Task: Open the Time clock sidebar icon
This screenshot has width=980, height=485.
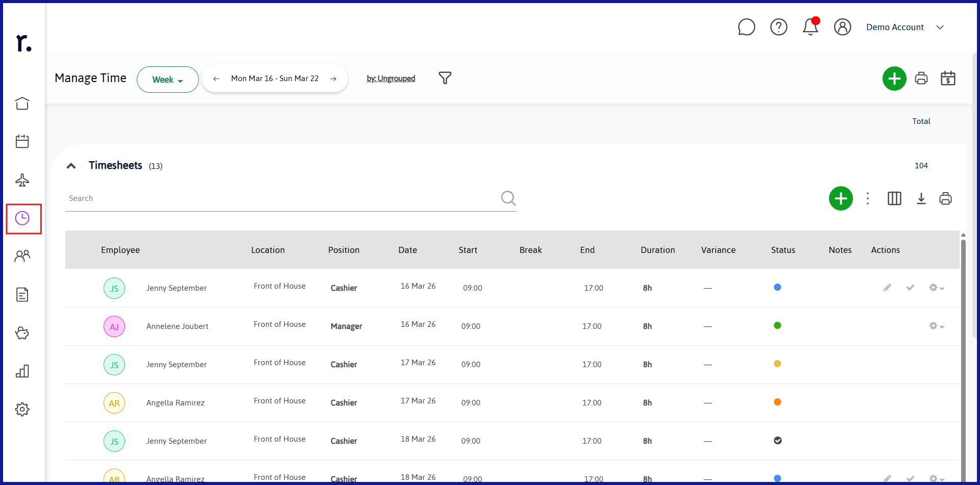Action: (x=22, y=218)
